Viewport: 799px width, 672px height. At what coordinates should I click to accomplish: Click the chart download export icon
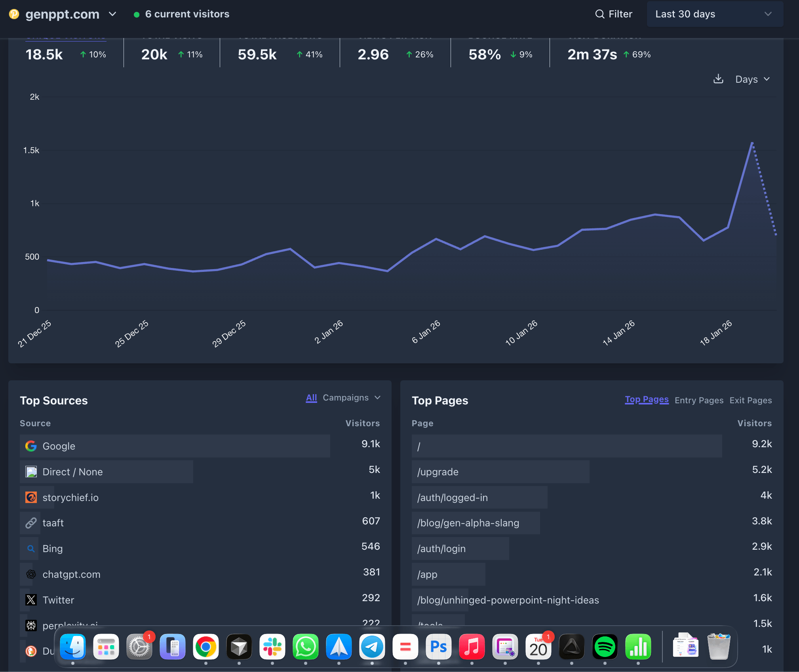pos(718,79)
